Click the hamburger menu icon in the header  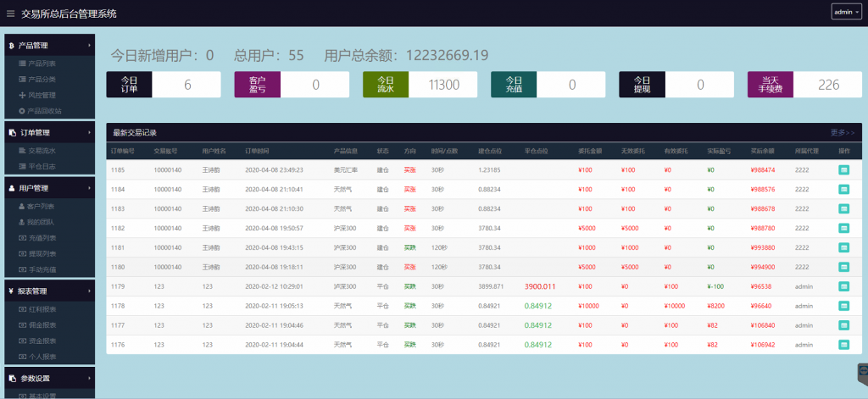pyautogui.click(x=10, y=14)
